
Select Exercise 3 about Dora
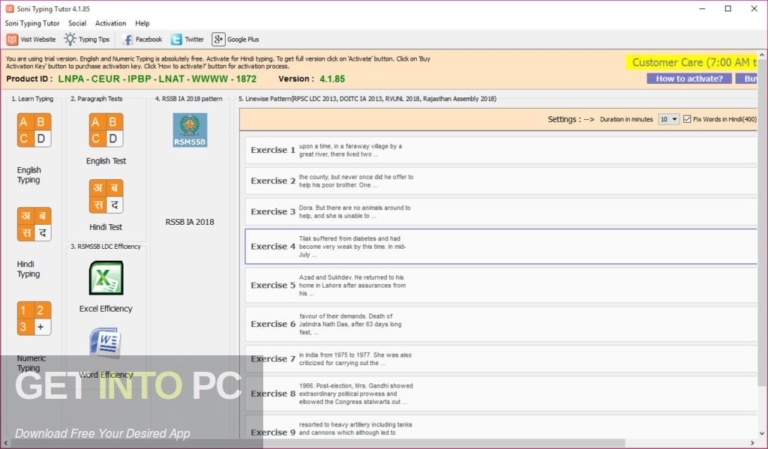(501, 212)
